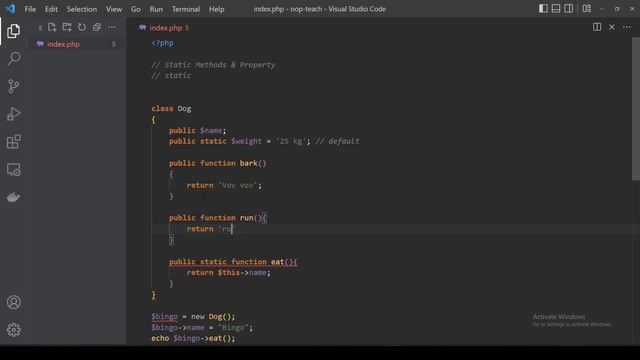Click the static $weight property line
This screenshot has height=360, width=640.
tap(264, 141)
